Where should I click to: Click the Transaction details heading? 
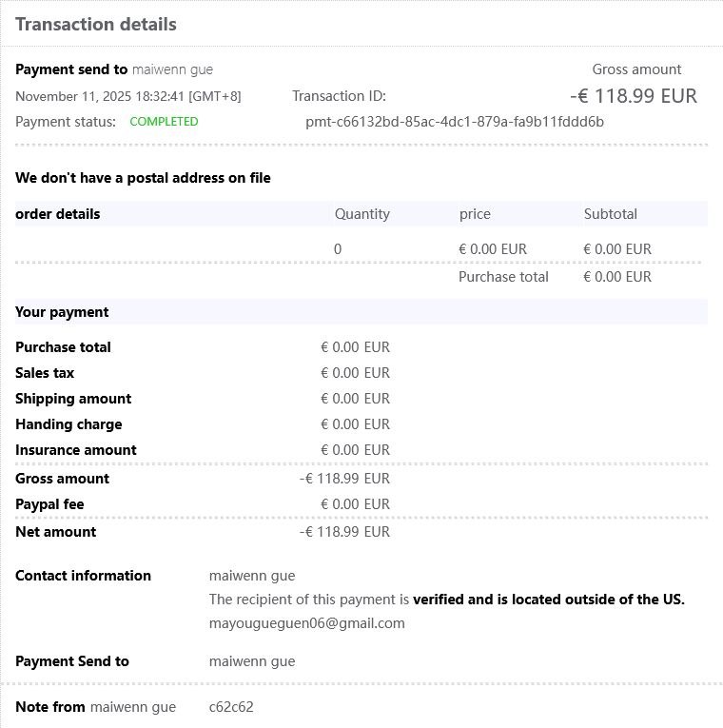tap(96, 25)
